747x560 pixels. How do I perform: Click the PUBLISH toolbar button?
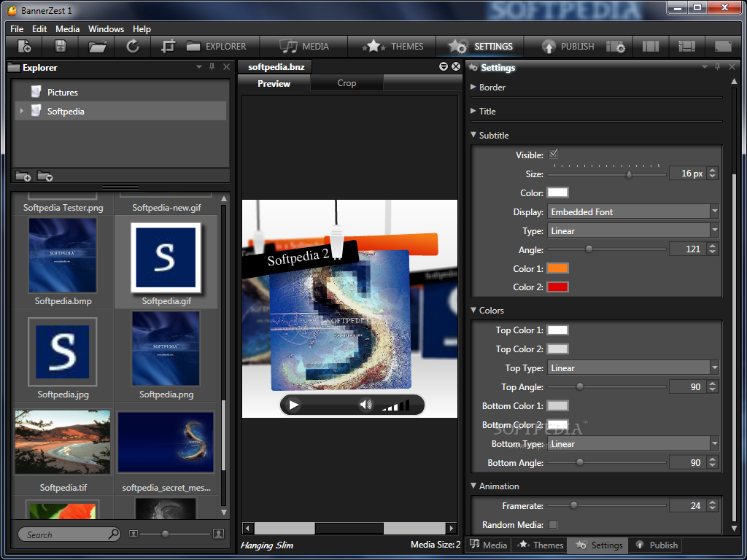pyautogui.click(x=568, y=46)
